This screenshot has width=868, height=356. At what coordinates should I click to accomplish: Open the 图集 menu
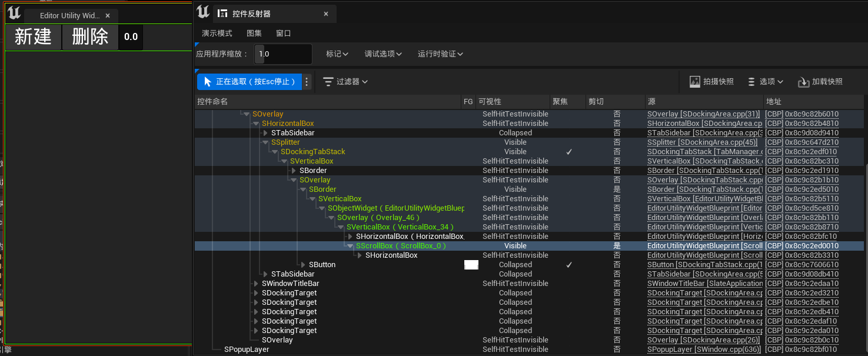(x=254, y=34)
